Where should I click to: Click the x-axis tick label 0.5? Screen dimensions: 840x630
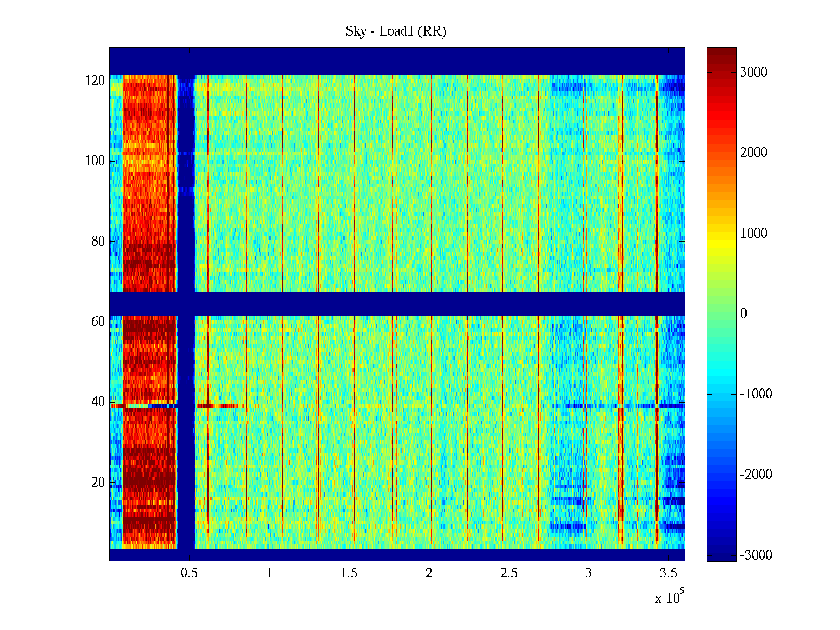click(x=189, y=573)
